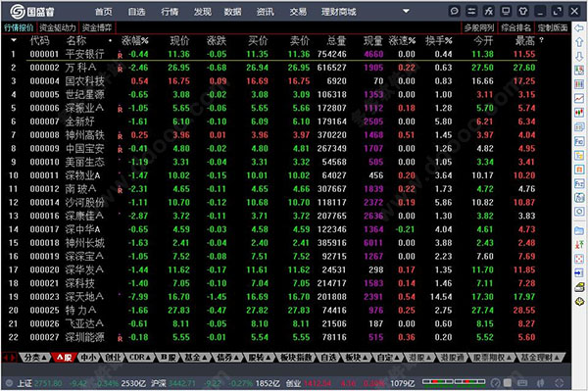Open the message chat icon in title bar
588x391 pixels.
454,11
